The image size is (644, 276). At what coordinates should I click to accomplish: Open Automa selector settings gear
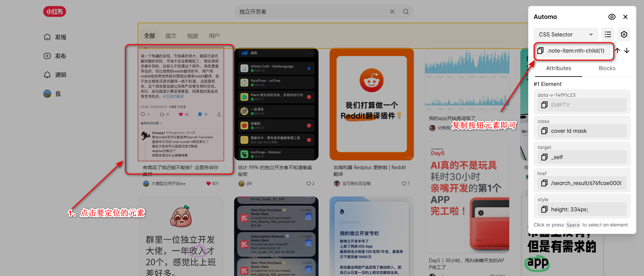coord(624,34)
